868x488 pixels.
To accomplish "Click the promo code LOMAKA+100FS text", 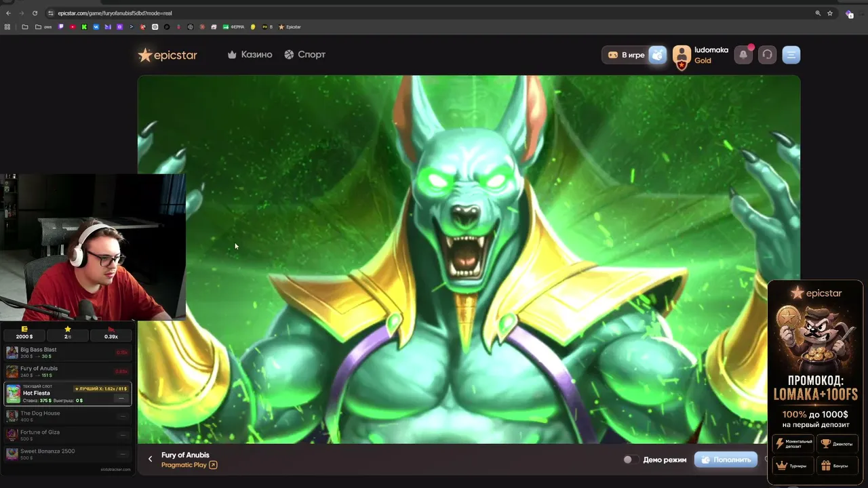I will click(816, 394).
